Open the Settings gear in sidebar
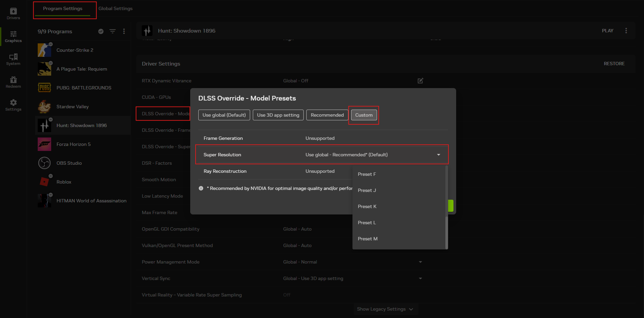 click(13, 105)
